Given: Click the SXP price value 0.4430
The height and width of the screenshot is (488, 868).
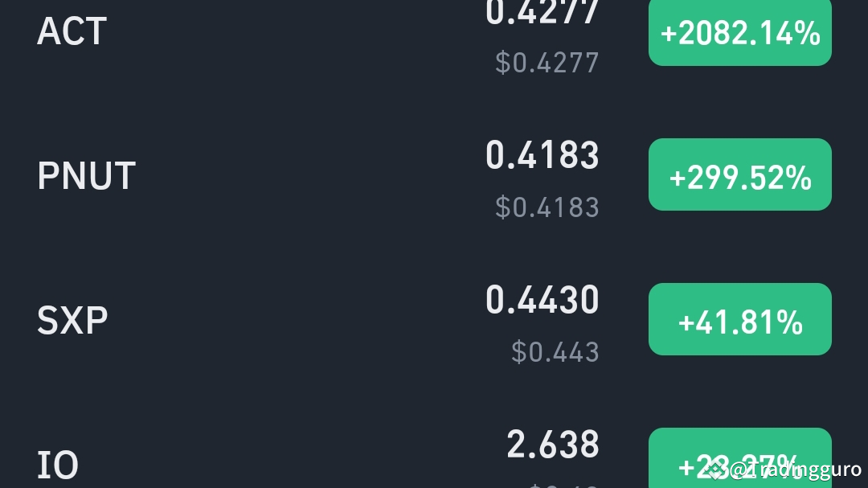Looking at the screenshot, I should pyautogui.click(x=542, y=299).
